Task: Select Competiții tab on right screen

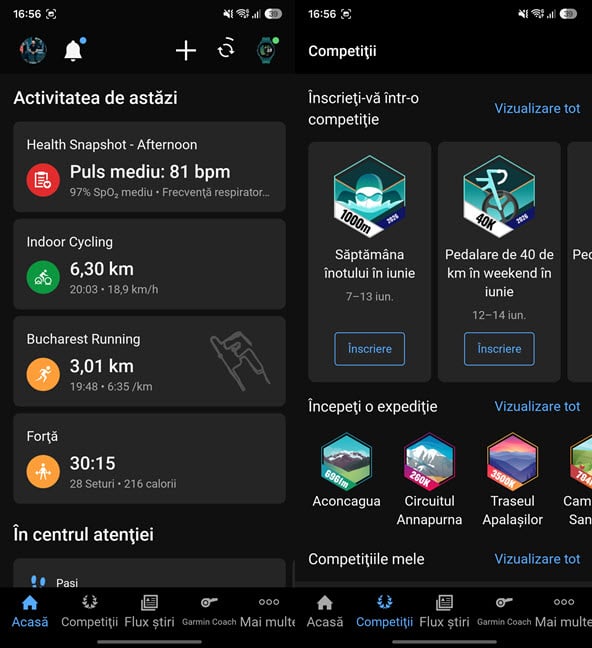Action: click(384, 612)
